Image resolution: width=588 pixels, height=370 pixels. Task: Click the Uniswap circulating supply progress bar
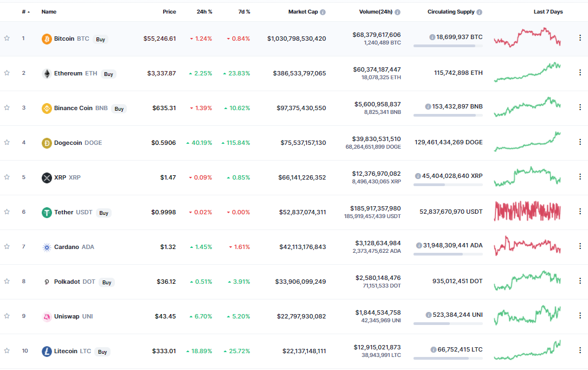(x=448, y=323)
